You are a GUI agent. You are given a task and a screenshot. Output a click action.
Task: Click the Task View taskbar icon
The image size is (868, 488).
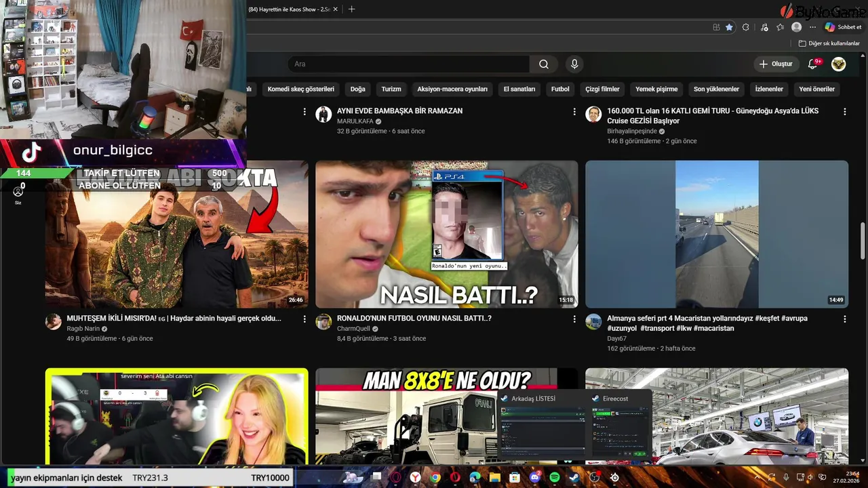(x=376, y=477)
